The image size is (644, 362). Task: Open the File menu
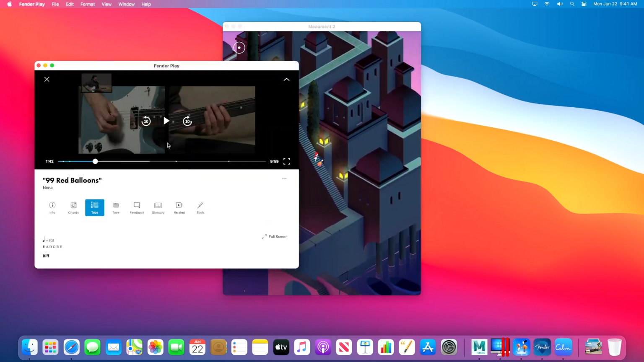(x=55, y=4)
